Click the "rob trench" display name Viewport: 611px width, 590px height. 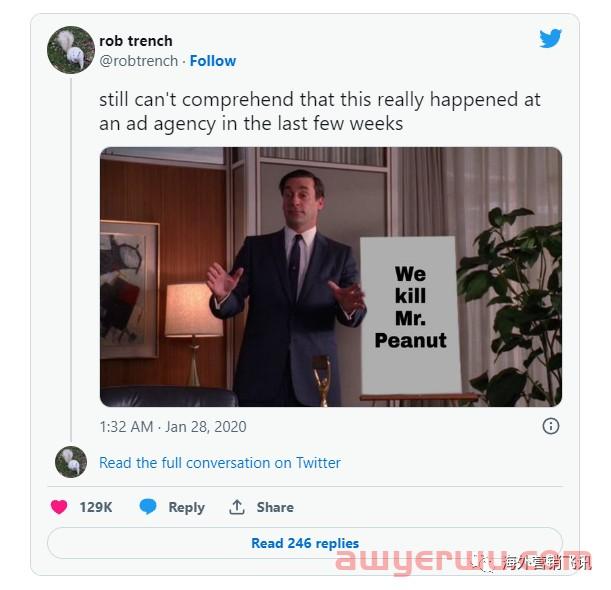click(x=136, y=41)
